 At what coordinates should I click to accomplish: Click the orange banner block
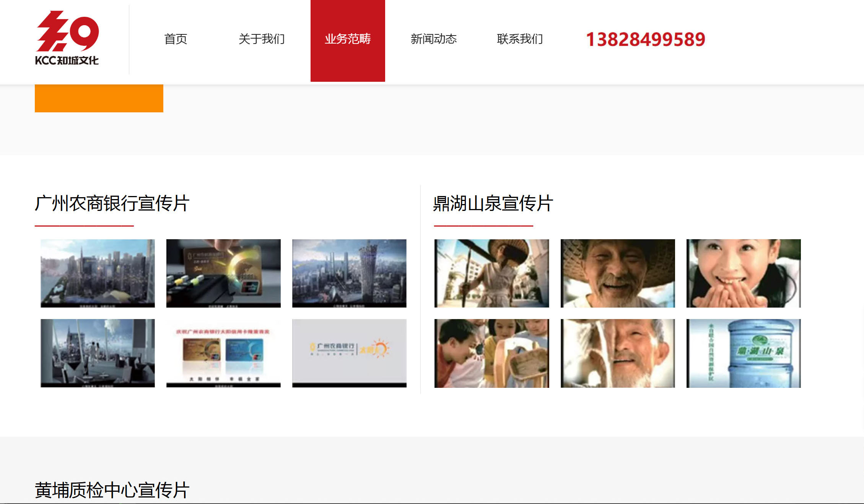click(x=99, y=98)
